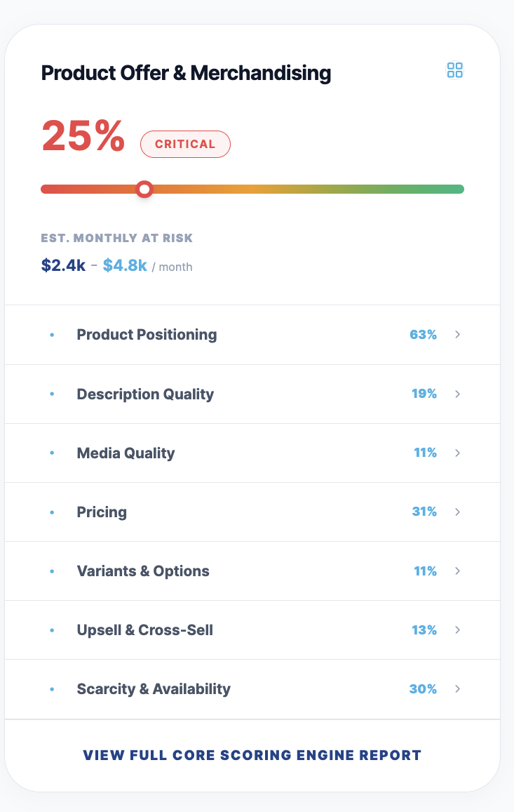This screenshot has width=514, height=812.
Task: Expand Product Positioning row chevron
Action: point(458,335)
